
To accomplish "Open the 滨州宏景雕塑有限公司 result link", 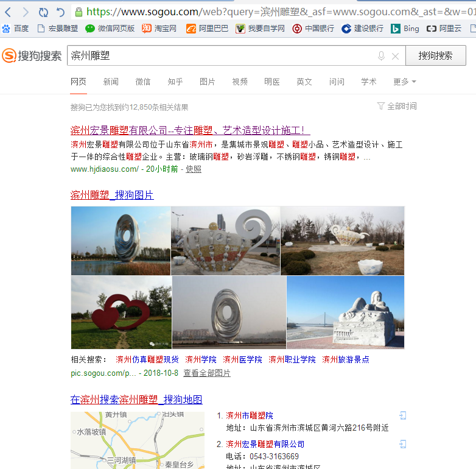I will 190,130.
